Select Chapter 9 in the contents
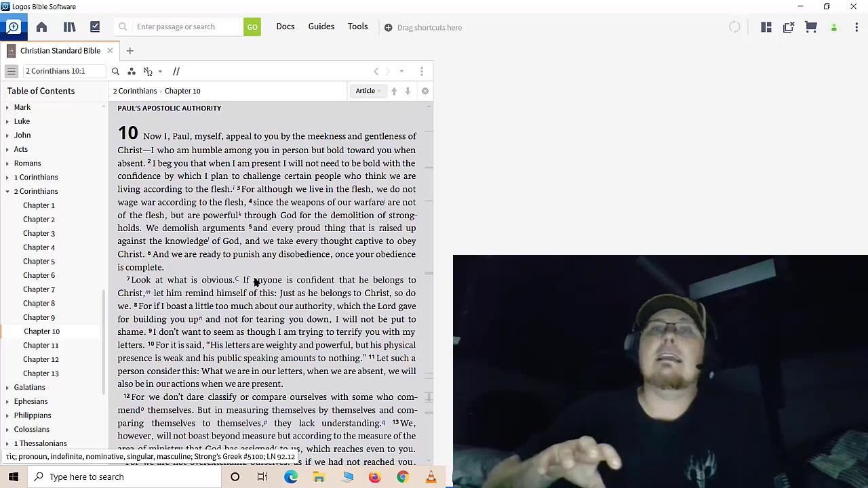The height and width of the screenshot is (488, 868). point(39,317)
